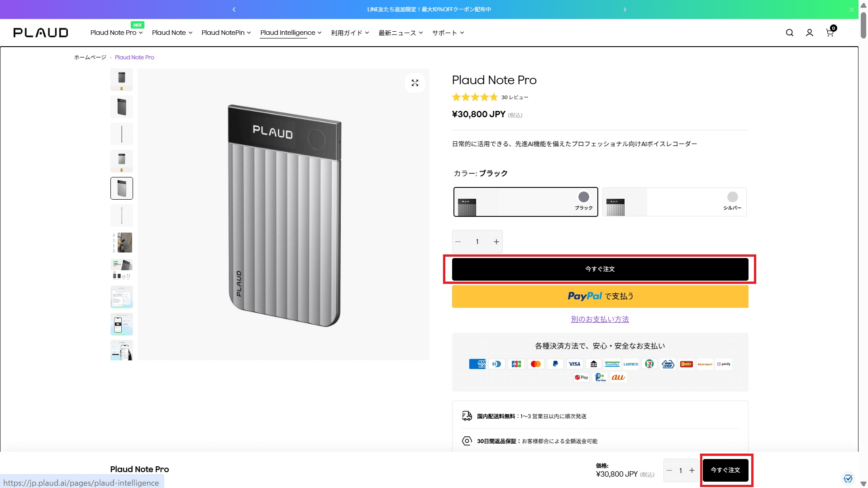Expand the Plaud Note Pro menu
868x488 pixels.
pos(116,33)
